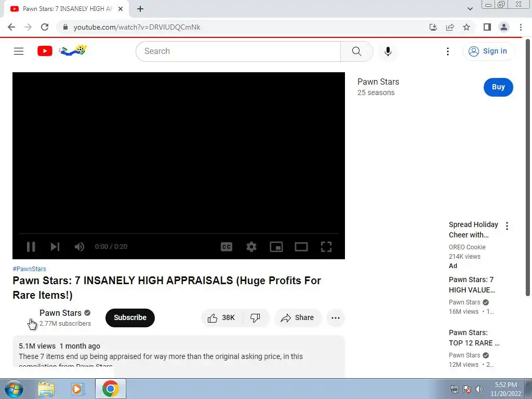Open Chrome three-dot menu

(x=521, y=27)
